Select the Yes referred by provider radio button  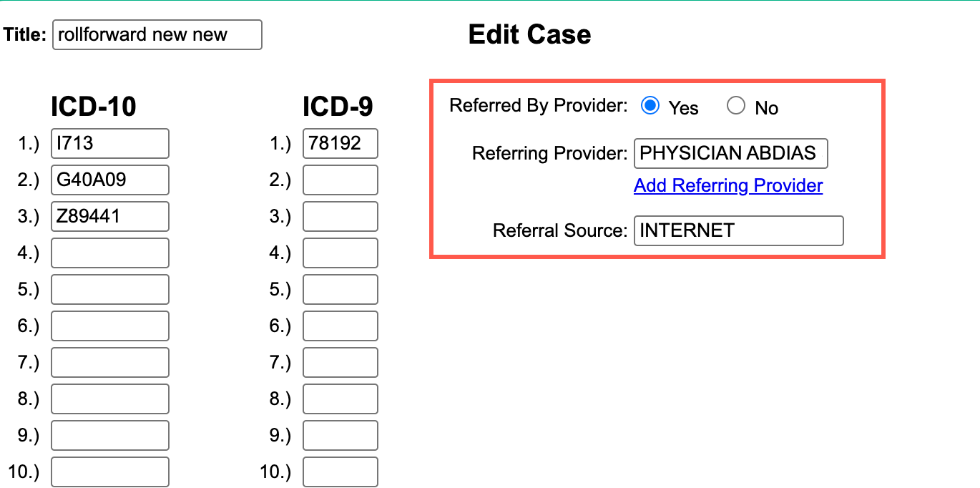[x=650, y=105]
